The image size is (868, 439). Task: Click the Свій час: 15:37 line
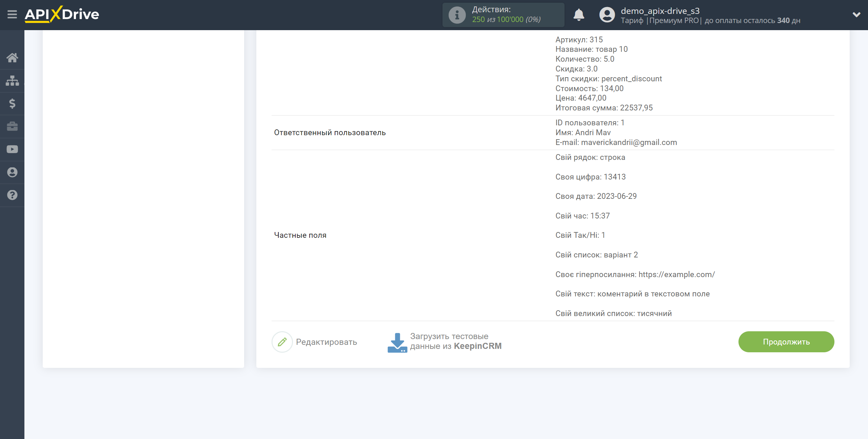pyautogui.click(x=583, y=216)
